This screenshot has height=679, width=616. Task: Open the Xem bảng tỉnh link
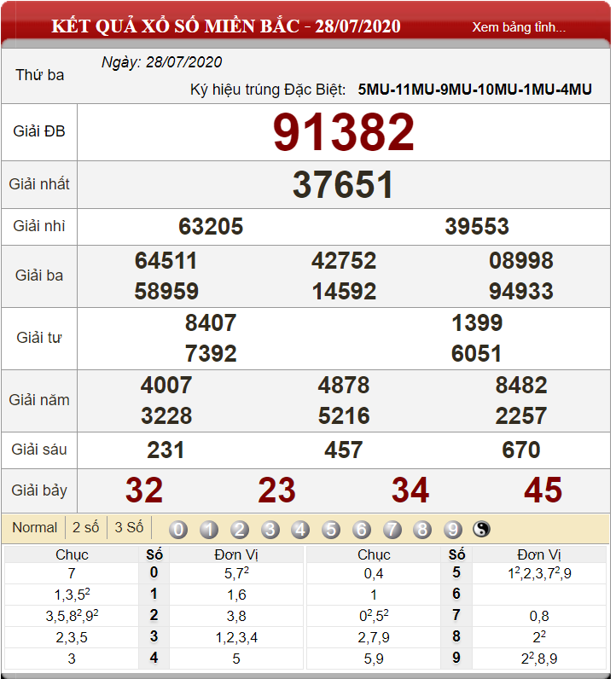click(519, 27)
